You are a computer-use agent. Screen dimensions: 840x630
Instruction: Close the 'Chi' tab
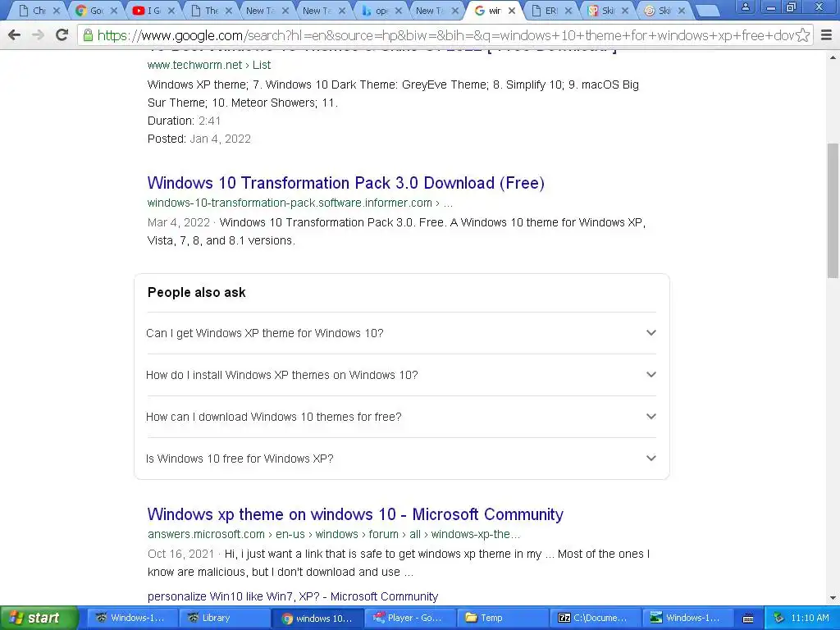tap(57, 11)
